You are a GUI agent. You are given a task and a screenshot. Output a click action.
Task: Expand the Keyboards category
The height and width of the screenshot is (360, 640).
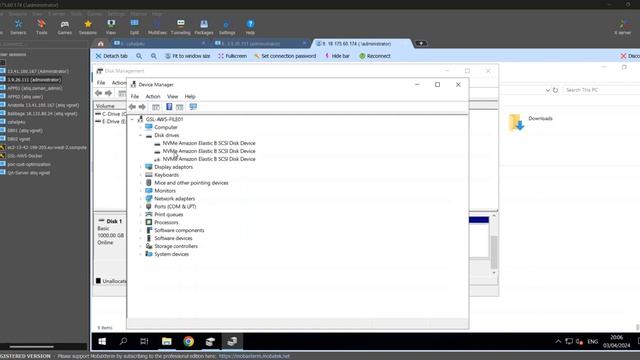coord(140,175)
